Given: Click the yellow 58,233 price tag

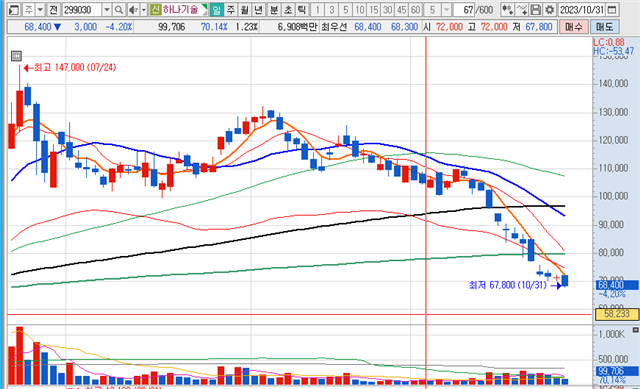Looking at the screenshot, I should pos(616,314).
